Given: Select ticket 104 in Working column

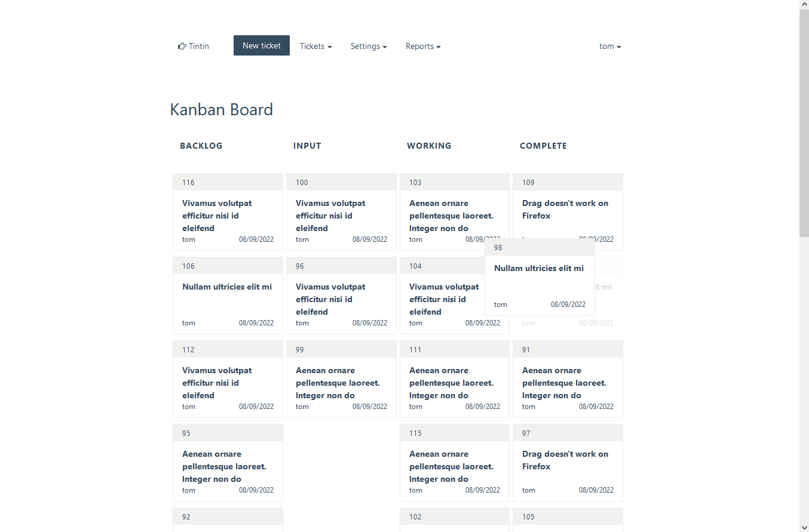Looking at the screenshot, I should click(x=442, y=299).
